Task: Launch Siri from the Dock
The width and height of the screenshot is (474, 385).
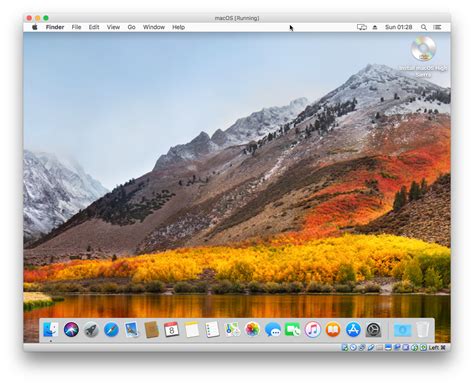Action: pyautogui.click(x=71, y=330)
